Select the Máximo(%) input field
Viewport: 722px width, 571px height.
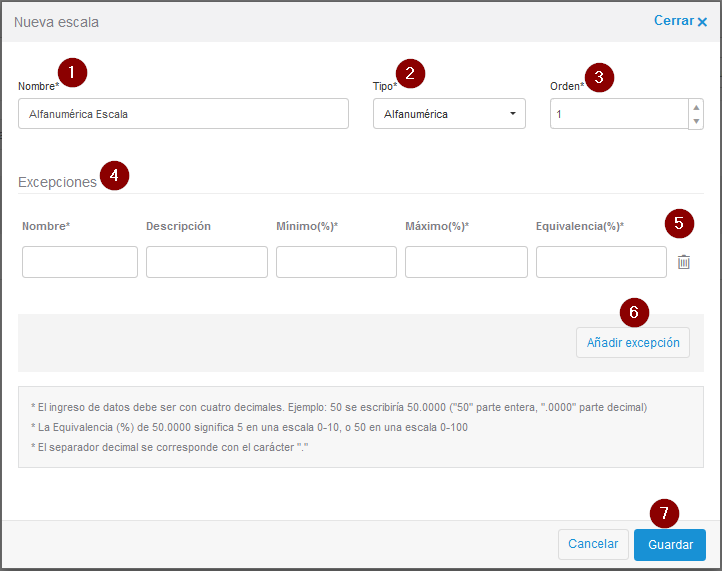point(466,262)
